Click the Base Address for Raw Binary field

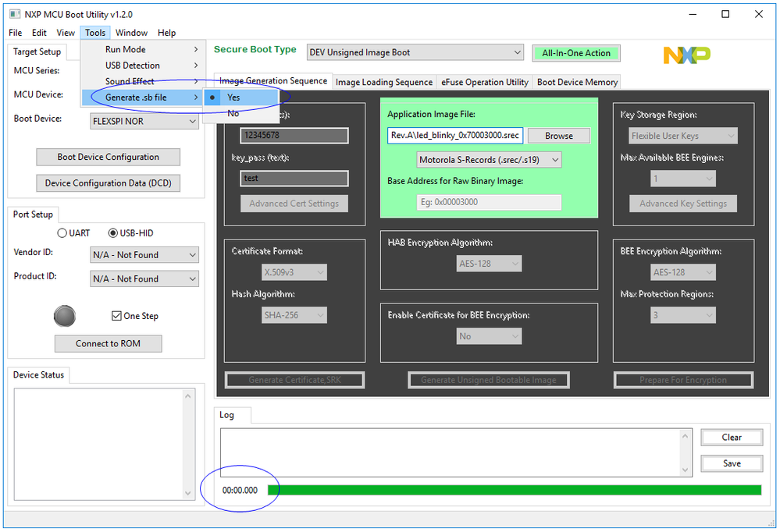489,202
